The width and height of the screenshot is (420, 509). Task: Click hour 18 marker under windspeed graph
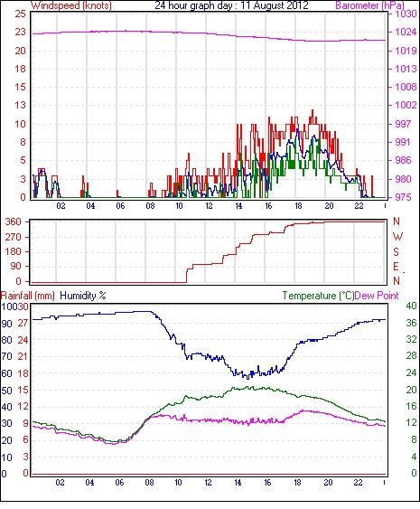tap(298, 206)
